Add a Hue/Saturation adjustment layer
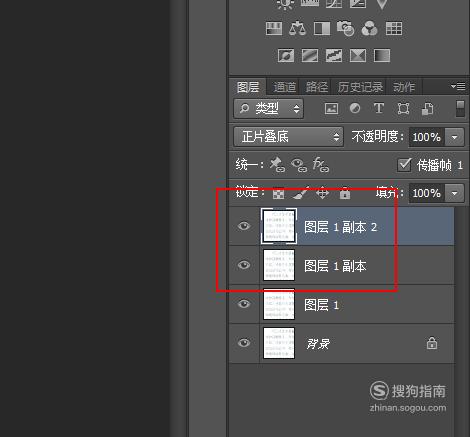The height and width of the screenshot is (437, 470). [x=274, y=29]
